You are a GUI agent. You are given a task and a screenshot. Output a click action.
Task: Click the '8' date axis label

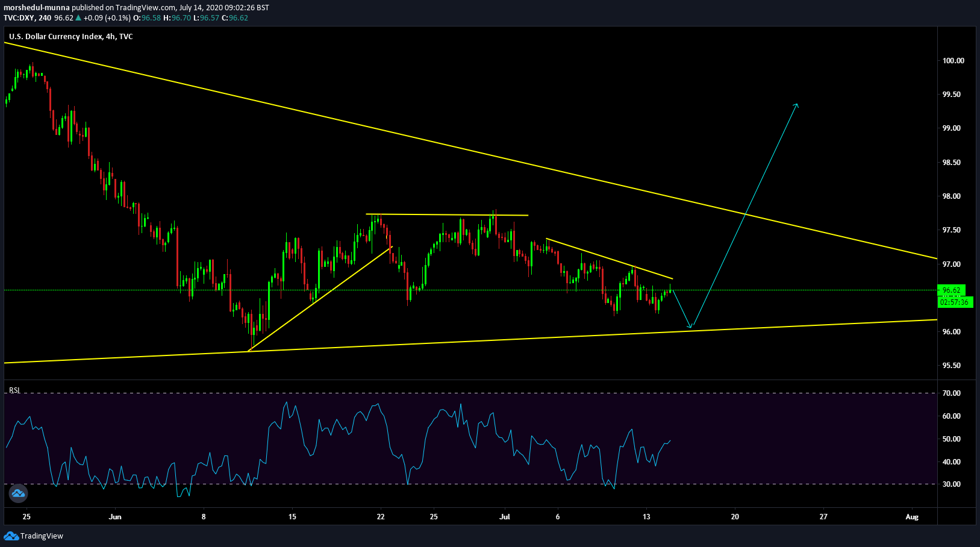pos(204,517)
